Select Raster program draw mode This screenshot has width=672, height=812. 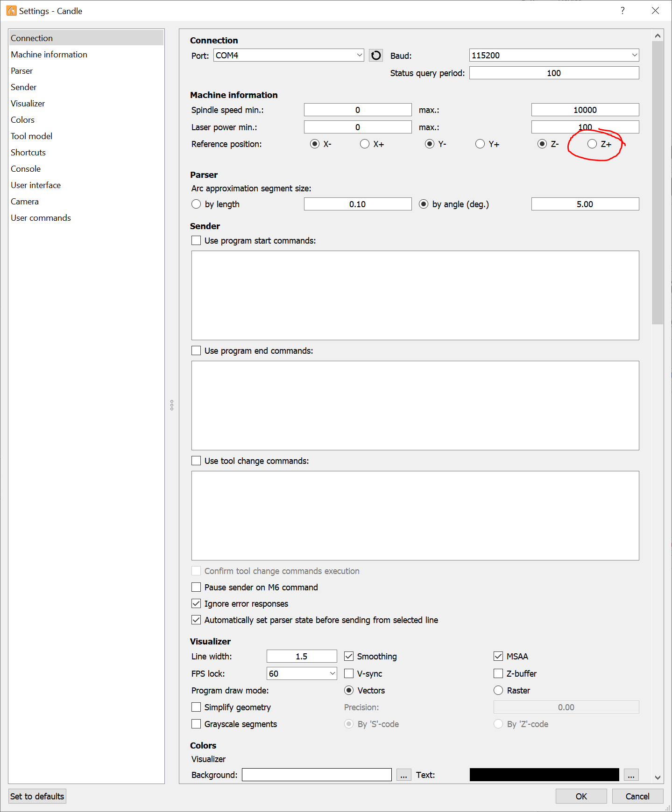point(498,691)
